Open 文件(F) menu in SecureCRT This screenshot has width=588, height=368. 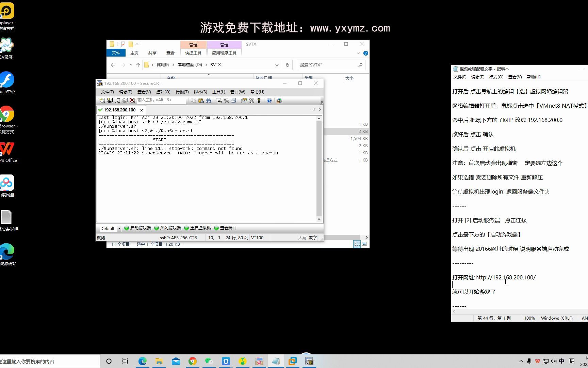pos(107,92)
